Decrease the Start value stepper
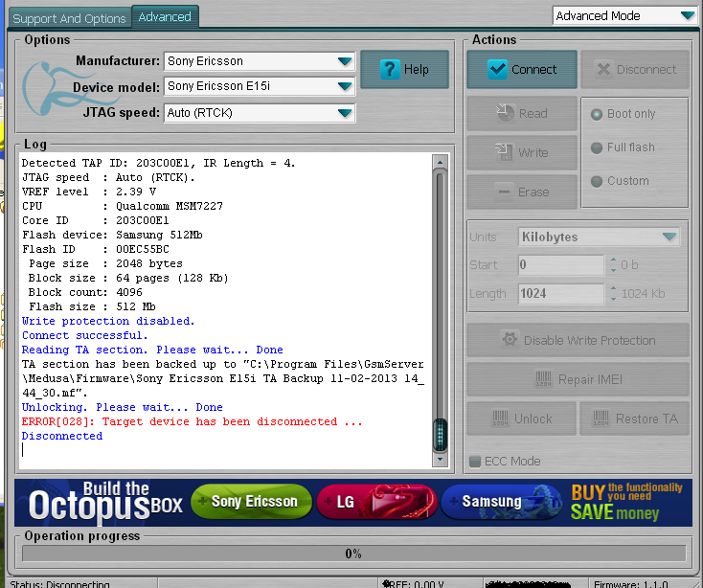Image resolution: width=703 pixels, height=588 pixels. click(613, 270)
